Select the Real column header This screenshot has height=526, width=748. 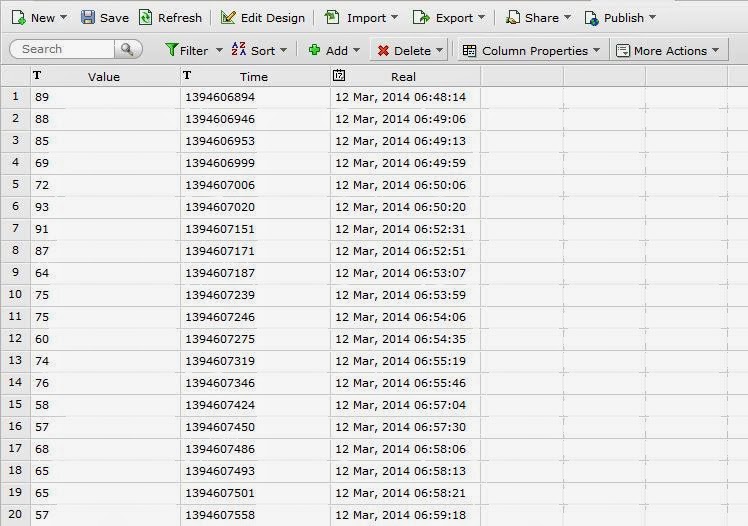tap(405, 76)
